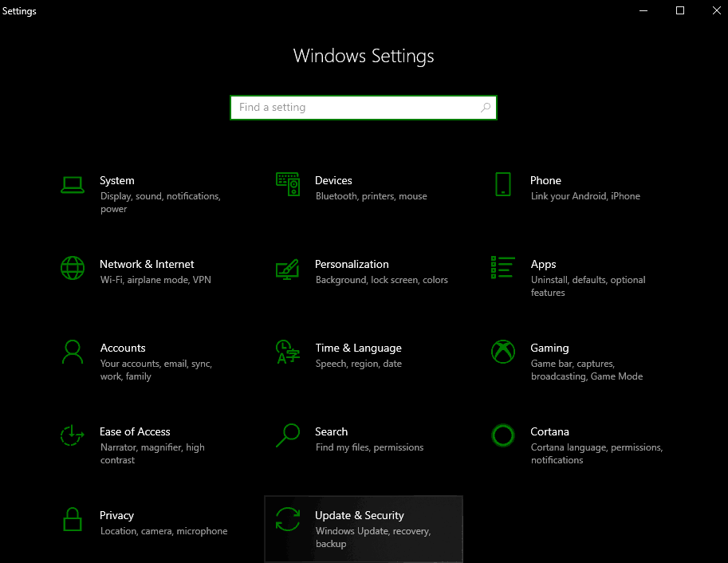Open the Gaming settings title
The width and height of the screenshot is (728, 563).
point(549,348)
